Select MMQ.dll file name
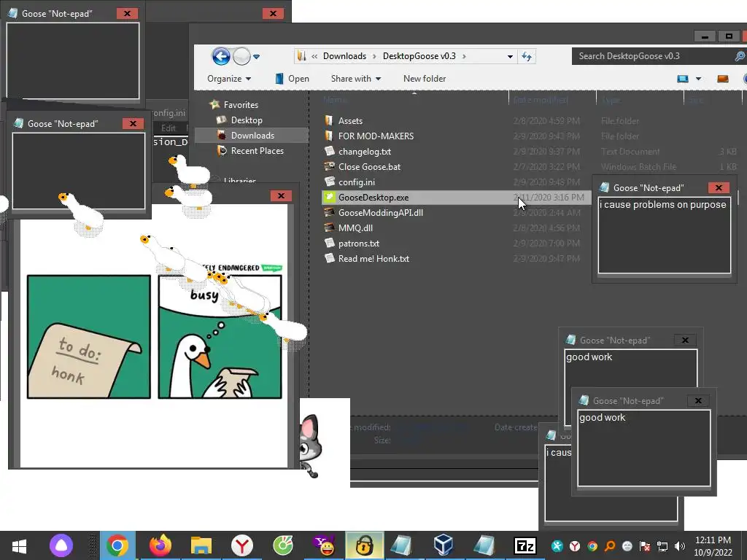The width and height of the screenshot is (747, 560). click(355, 228)
